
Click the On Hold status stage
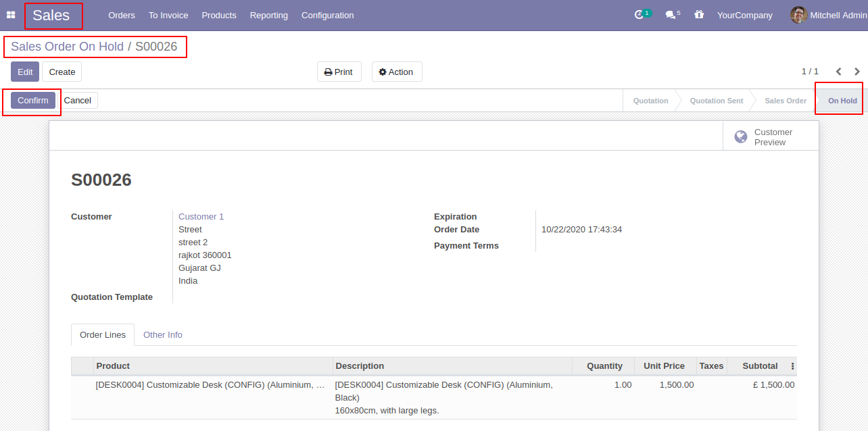[842, 101]
